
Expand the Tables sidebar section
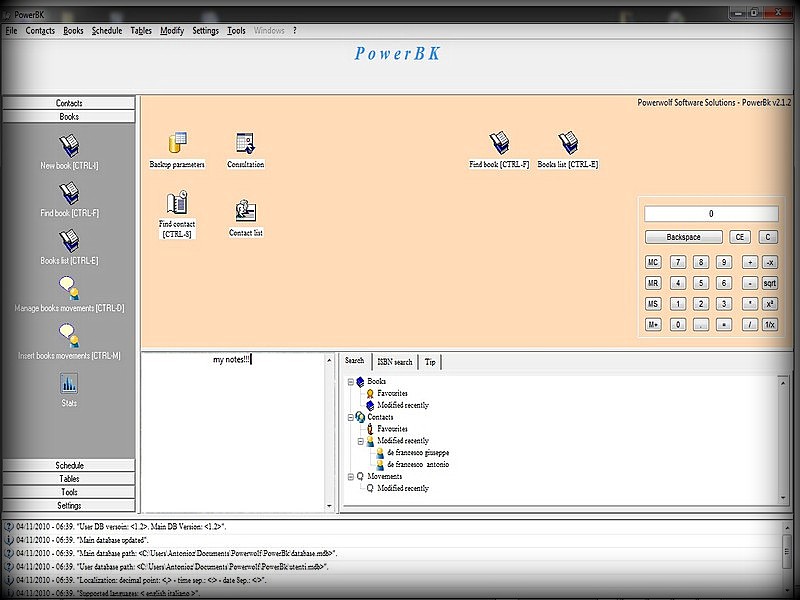coord(69,479)
